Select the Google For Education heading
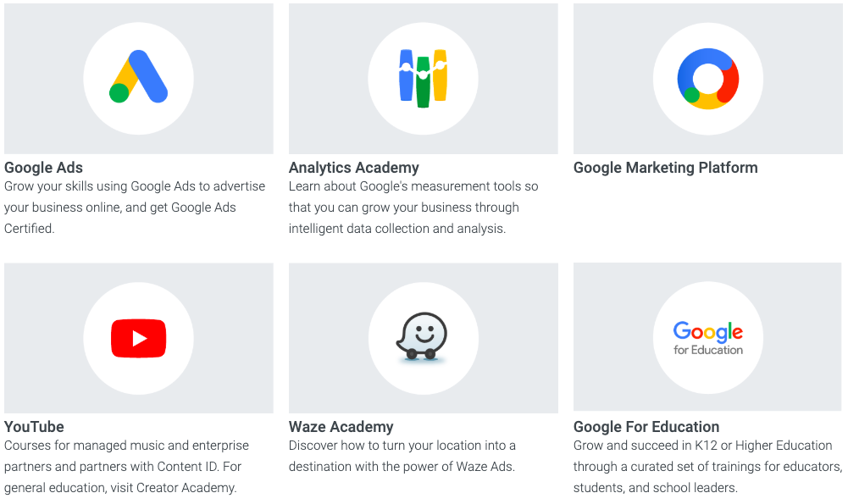This screenshot has height=504, width=848. point(646,427)
